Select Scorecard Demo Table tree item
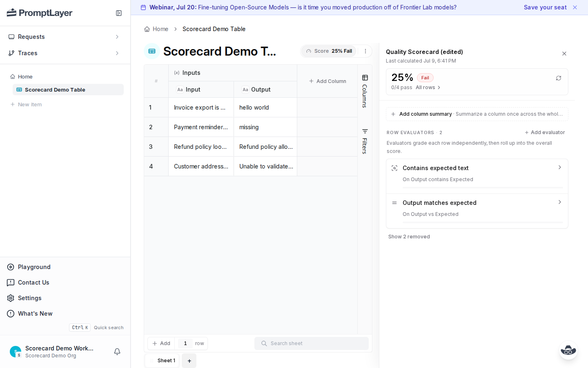Image resolution: width=588 pixels, height=368 pixels. click(68, 90)
